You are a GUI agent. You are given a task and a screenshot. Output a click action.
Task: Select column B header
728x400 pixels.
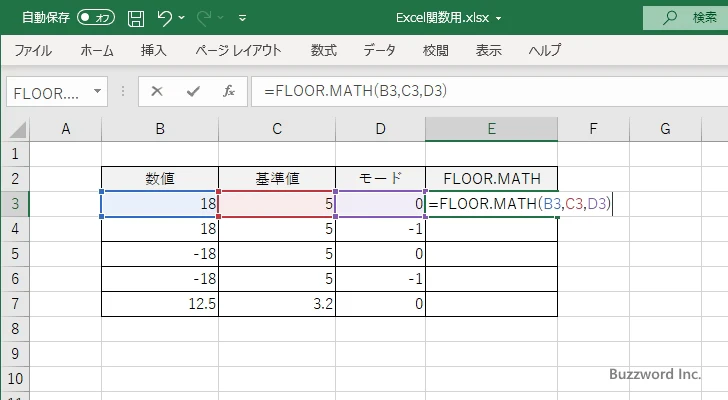point(160,129)
